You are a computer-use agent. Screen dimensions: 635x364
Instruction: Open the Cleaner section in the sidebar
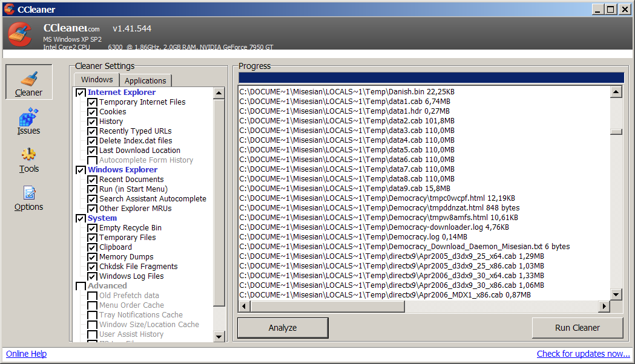point(28,82)
